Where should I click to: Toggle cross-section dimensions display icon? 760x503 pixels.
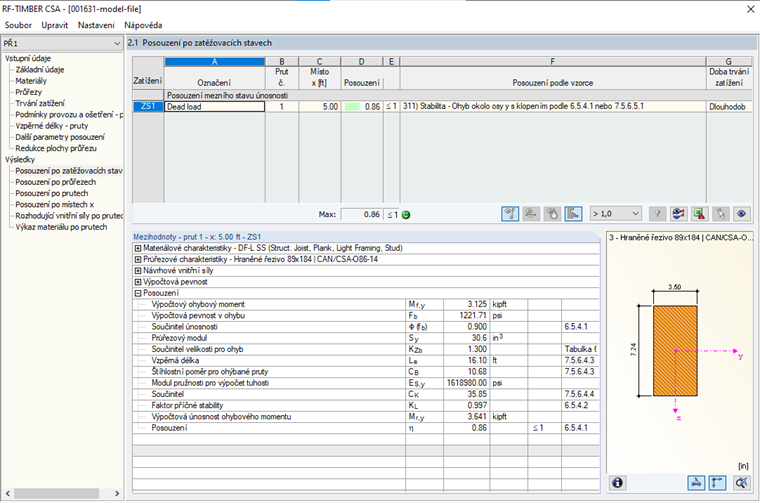[x=696, y=483]
